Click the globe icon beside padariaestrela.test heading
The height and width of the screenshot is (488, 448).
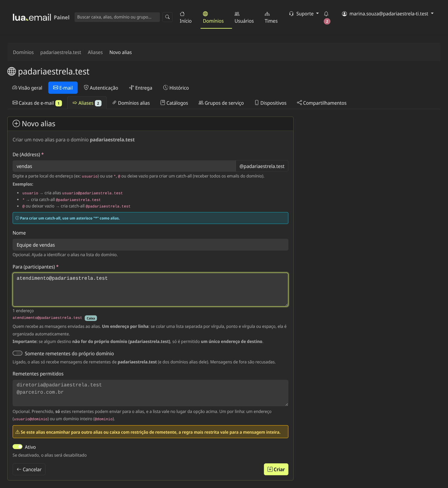11,71
